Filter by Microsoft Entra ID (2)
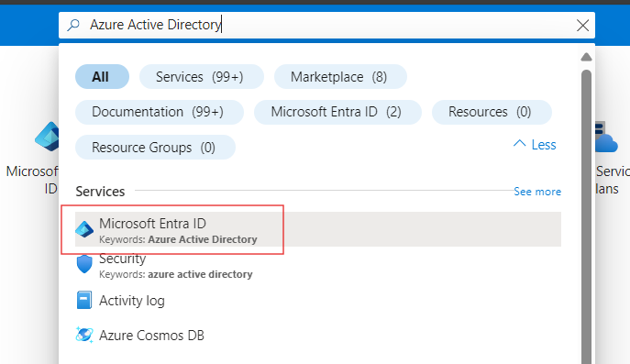This screenshot has width=630, height=364. 337,112
